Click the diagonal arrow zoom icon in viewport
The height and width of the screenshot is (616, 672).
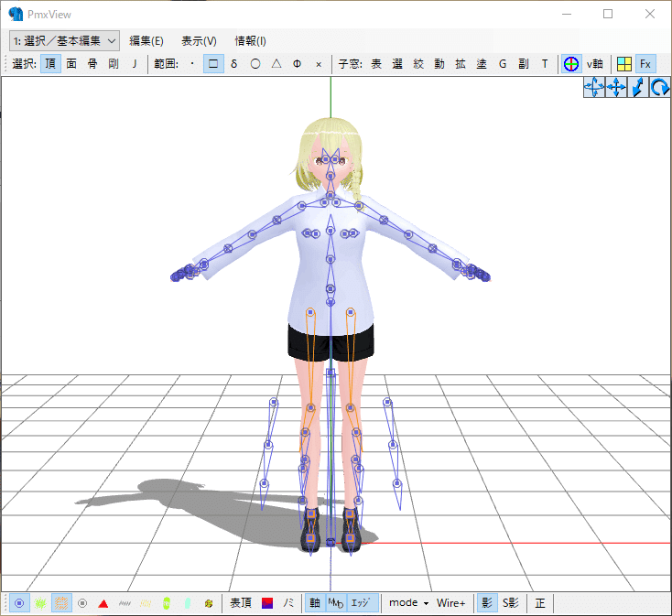click(x=638, y=87)
